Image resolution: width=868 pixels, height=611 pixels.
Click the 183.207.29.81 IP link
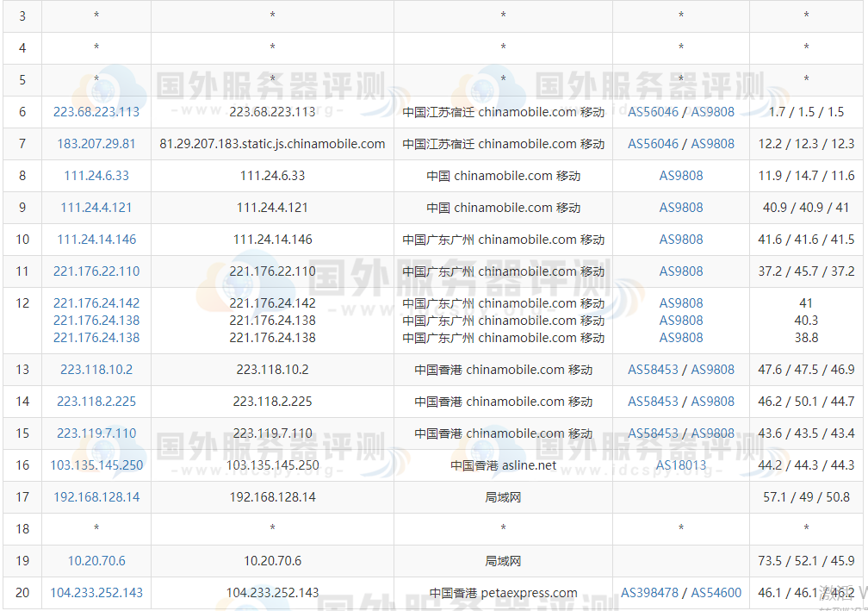coord(96,143)
